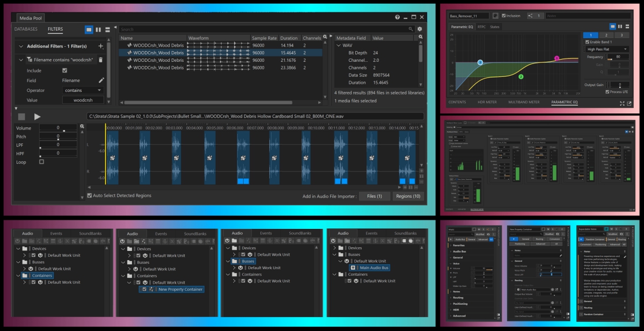The width and height of the screenshot is (644, 331).
Task: Collapse Filename contains woodcrsh filter
Action: click(21, 60)
